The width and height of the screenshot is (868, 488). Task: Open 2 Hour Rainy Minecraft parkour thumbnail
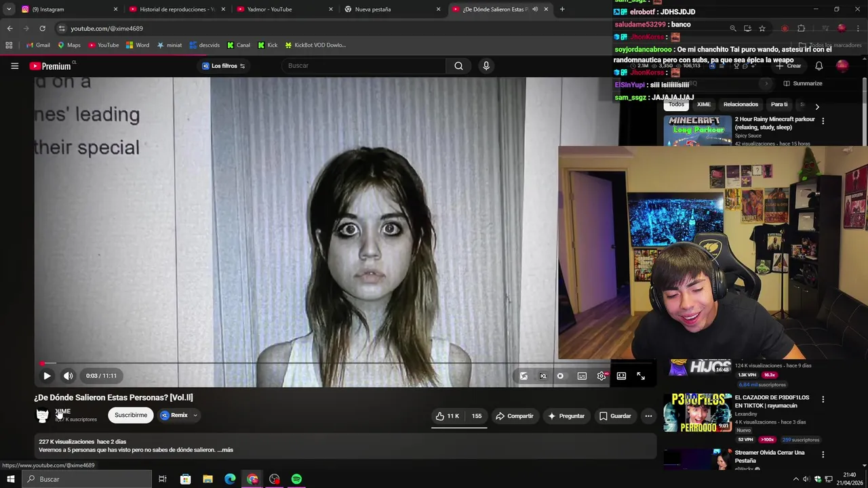pyautogui.click(x=698, y=131)
